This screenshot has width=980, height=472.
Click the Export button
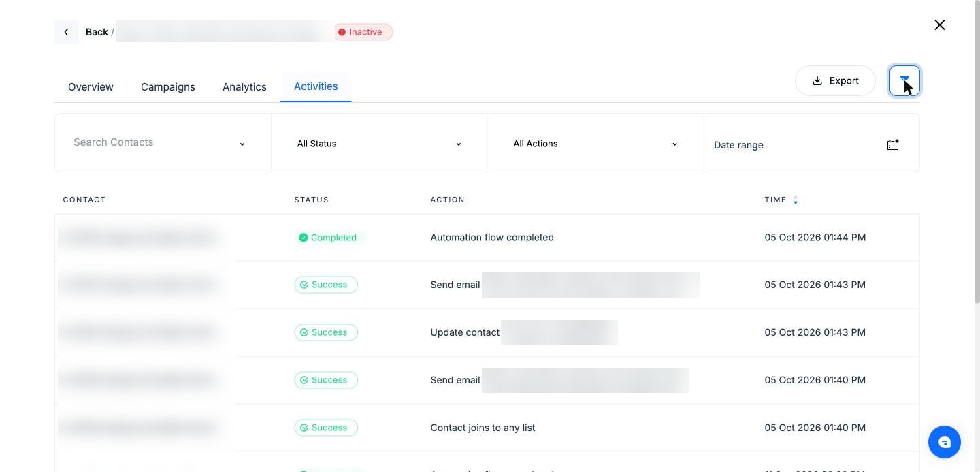(x=835, y=81)
